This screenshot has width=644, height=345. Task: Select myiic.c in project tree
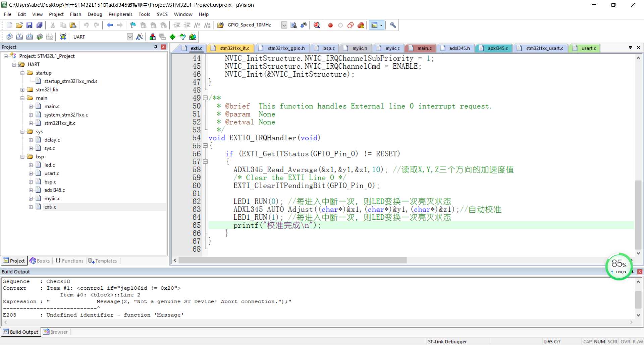52,199
